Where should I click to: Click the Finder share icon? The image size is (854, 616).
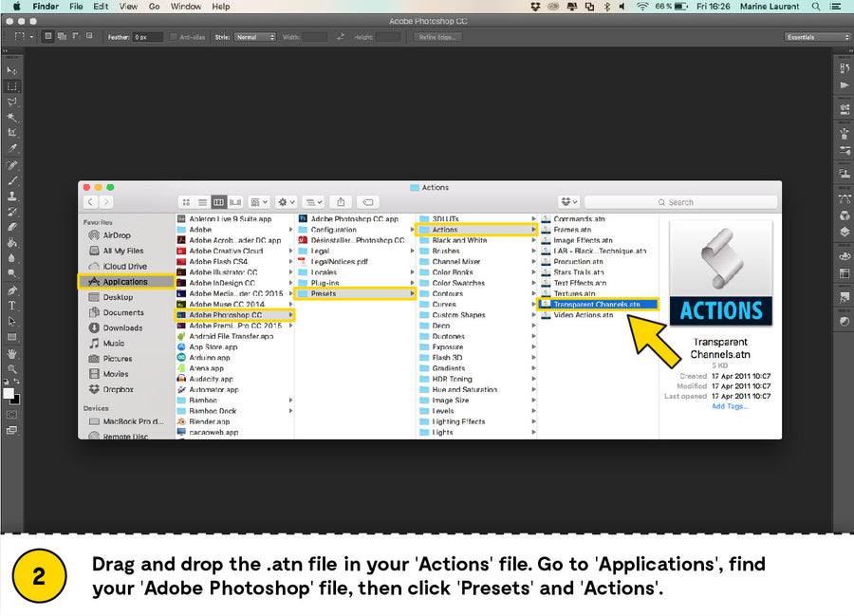[x=341, y=202]
